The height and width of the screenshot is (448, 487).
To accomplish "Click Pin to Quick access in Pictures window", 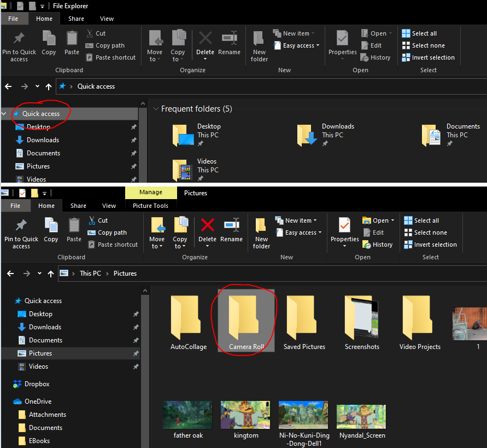I will (x=21, y=234).
